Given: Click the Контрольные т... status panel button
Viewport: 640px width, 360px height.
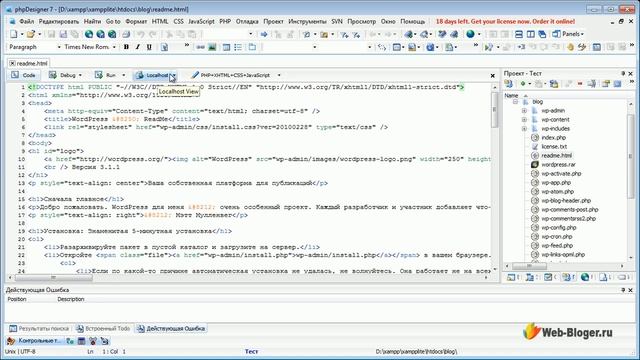Looking at the screenshot, I should tap(35, 340).
